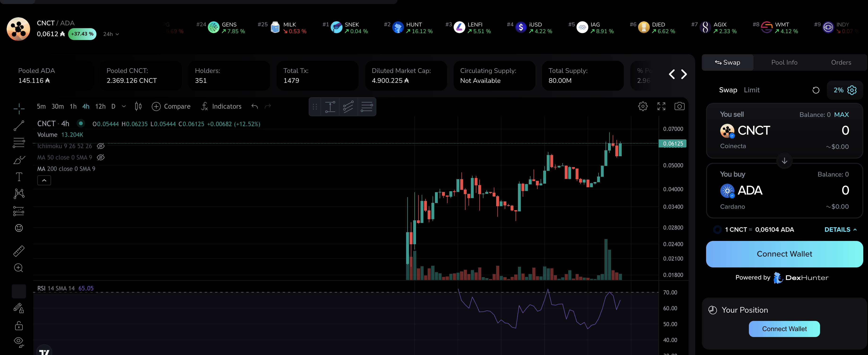The width and height of the screenshot is (868, 355).
Task: Open the 2% slippage settings
Action: (x=845, y=90)
